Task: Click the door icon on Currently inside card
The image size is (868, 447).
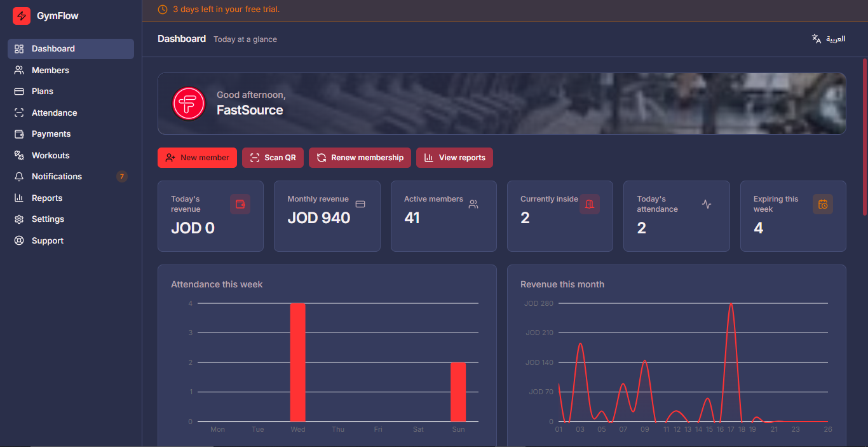Action: (x=590, y=204)
